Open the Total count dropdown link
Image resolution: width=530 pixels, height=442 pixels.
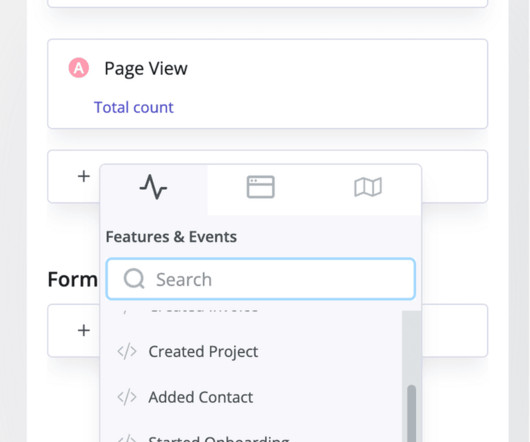click(134, 107)
